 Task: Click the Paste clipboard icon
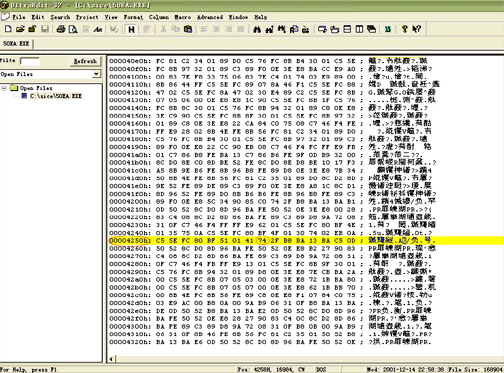point(188,29)
